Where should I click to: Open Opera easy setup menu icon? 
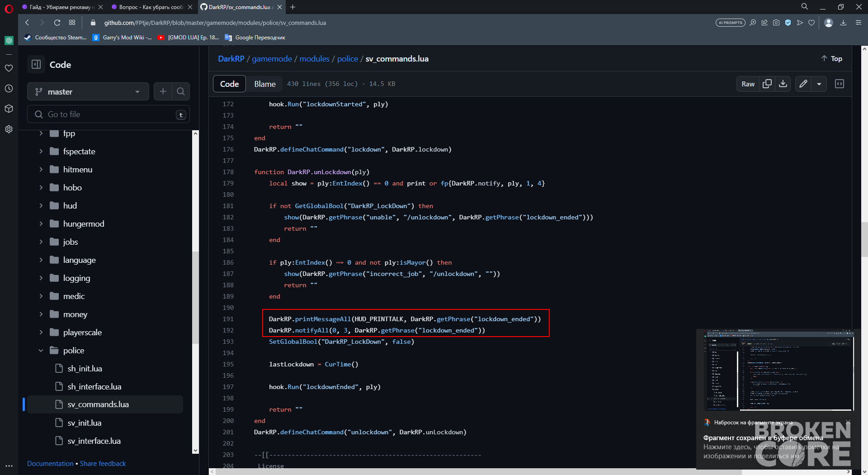coord(859,23)
